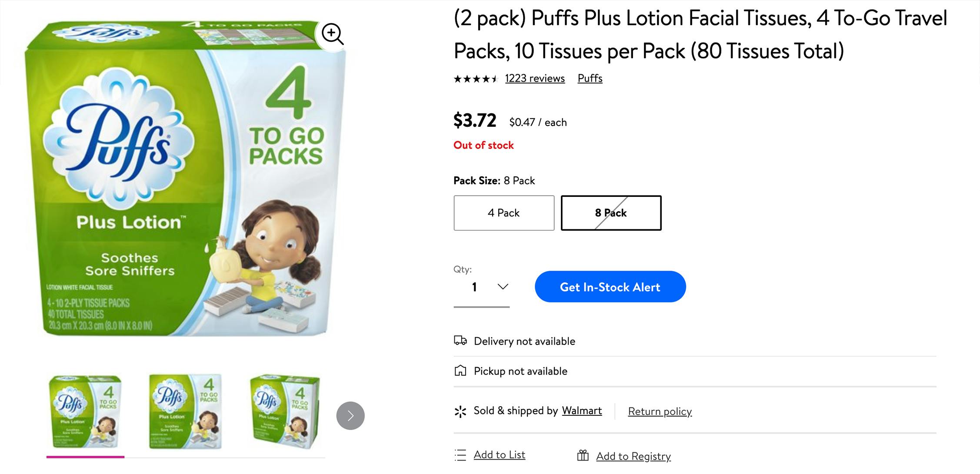Open the Puffs brand link

(590, 79)
